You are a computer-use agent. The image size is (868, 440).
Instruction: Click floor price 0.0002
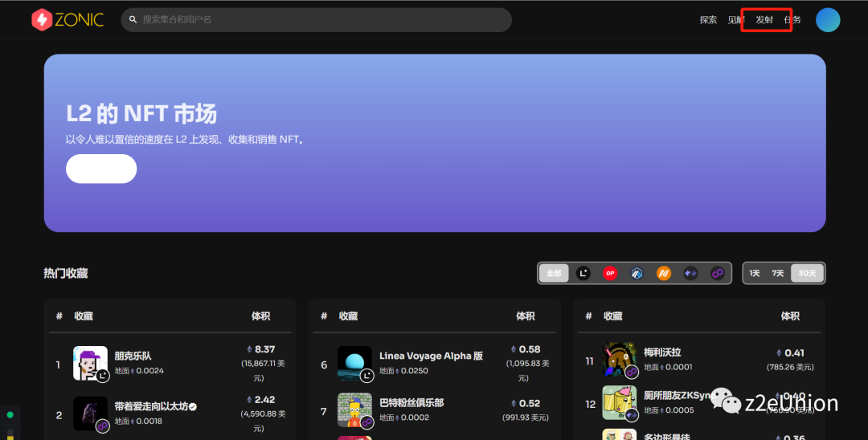tap(416, 418)
